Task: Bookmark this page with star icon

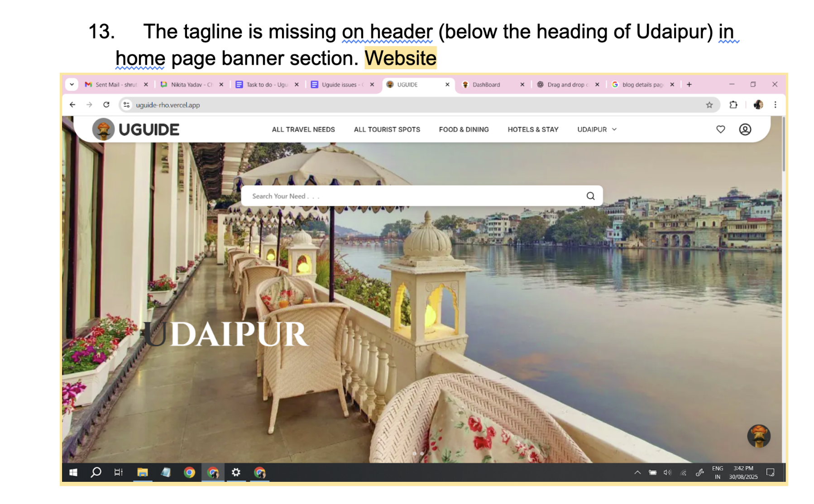Action: (709, 105)
